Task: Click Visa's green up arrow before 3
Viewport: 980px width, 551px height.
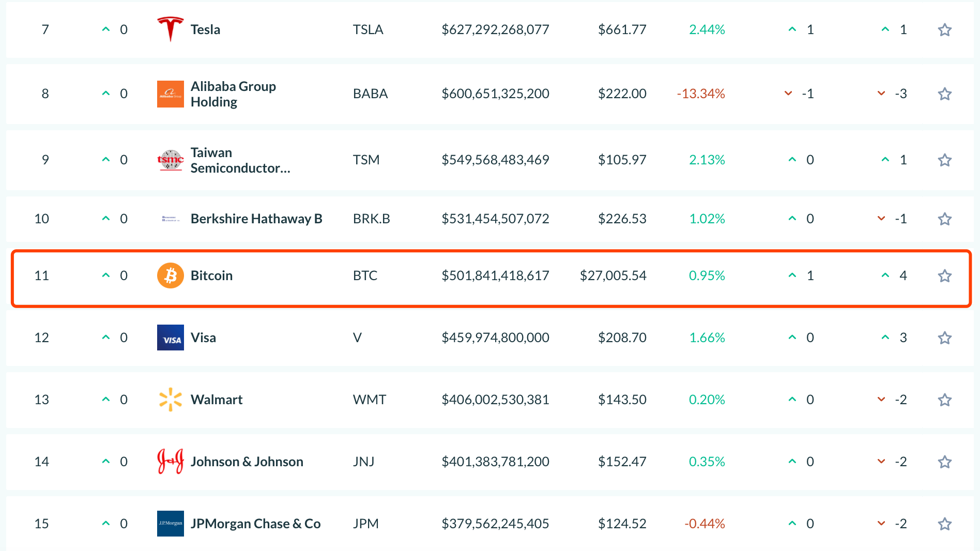Action: point(885,338)
